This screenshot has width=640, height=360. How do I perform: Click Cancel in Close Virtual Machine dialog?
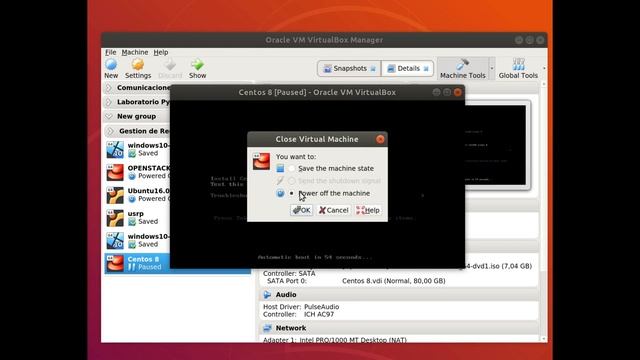[333, 210]
